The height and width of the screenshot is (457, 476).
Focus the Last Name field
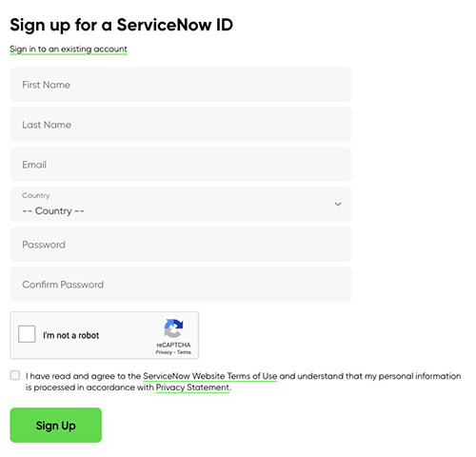pyautogui.click(x=181, y=125)
